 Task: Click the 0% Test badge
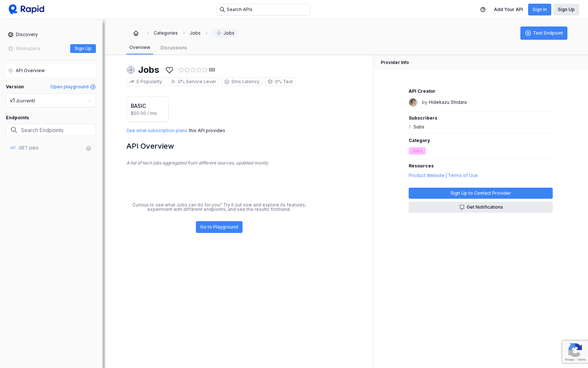pyautogui.click(x=280, y=82)
